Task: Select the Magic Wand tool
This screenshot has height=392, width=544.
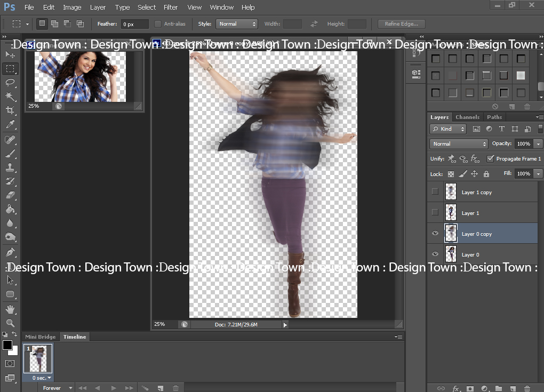Action: 10,97
